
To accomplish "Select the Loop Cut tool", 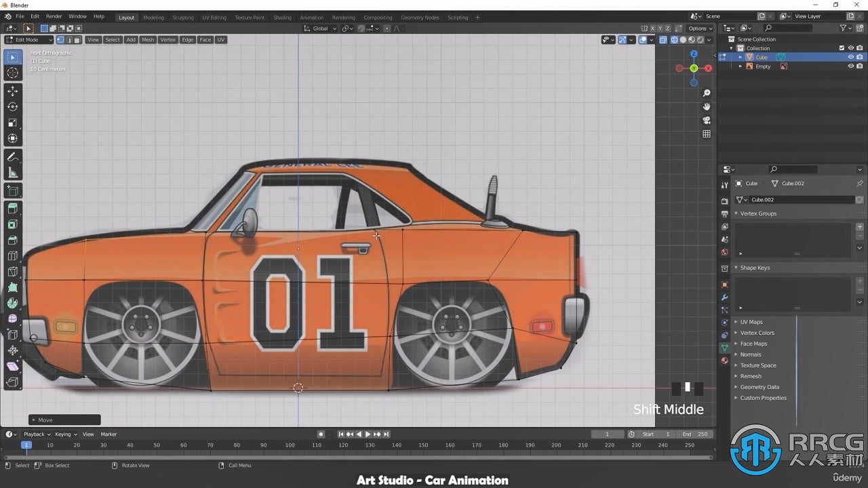I will coord(12,256).
